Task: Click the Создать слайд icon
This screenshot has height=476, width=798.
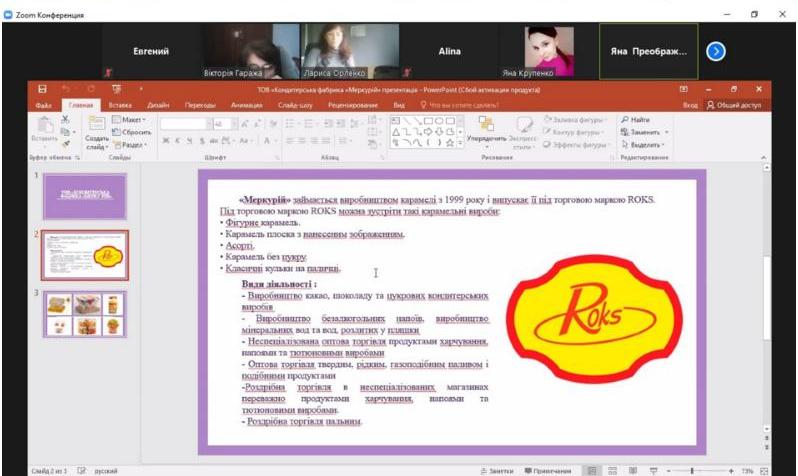Action: tap(97, 124)
